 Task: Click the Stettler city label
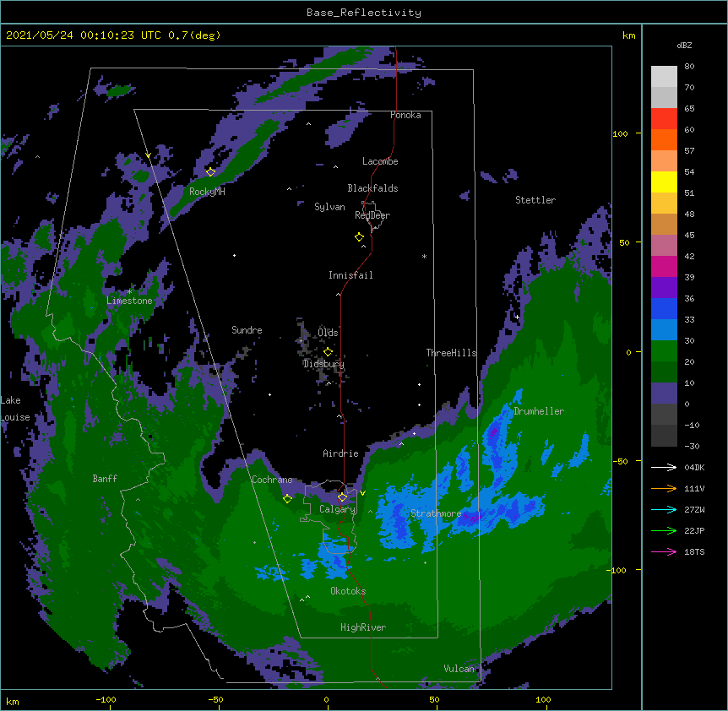[535, 200]
